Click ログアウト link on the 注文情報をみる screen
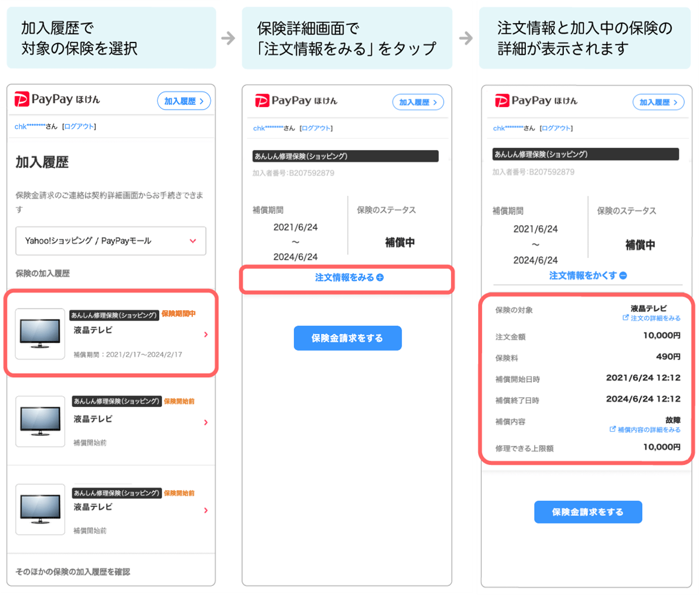The height and width of the screenshot is (599, 700). tap(317, 128)
